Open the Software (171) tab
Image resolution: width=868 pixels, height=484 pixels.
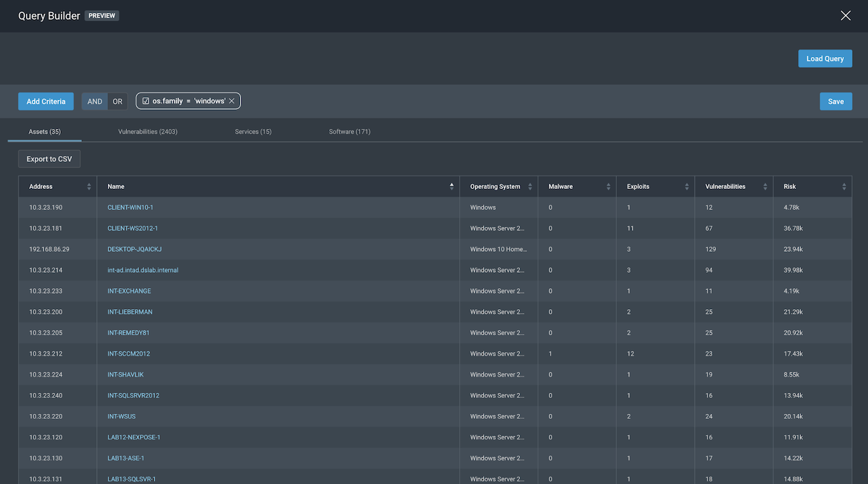(350, 131)
